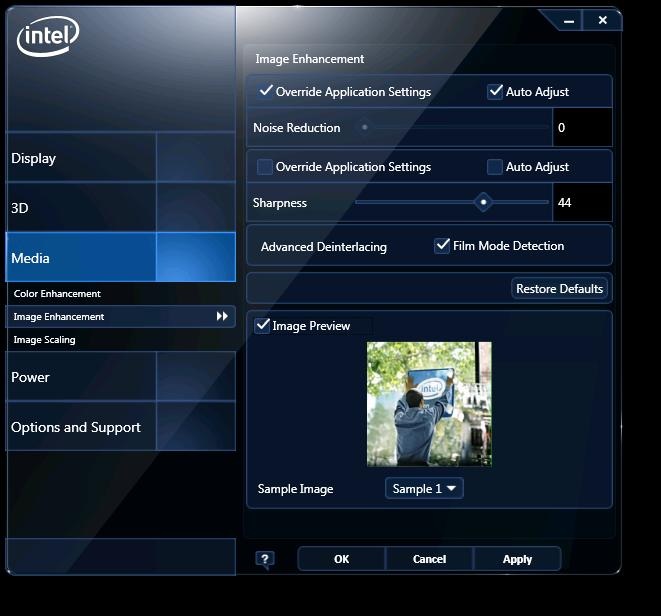Uncheck Noise Reduction Override Application Settings

[266, 91]
